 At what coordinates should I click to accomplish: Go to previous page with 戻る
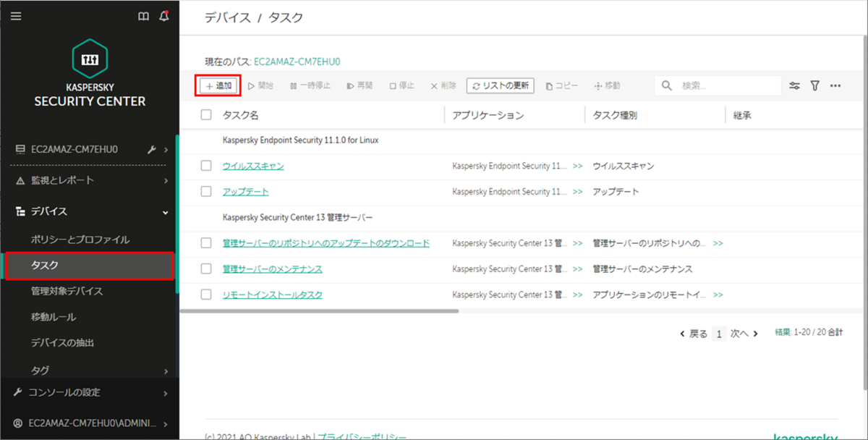tap(694, 334)
